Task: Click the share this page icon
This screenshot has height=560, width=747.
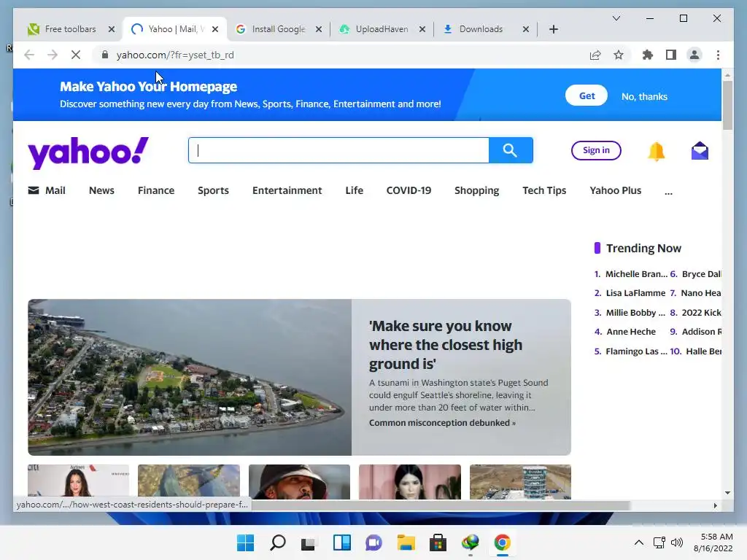Action: coord(595,55)
